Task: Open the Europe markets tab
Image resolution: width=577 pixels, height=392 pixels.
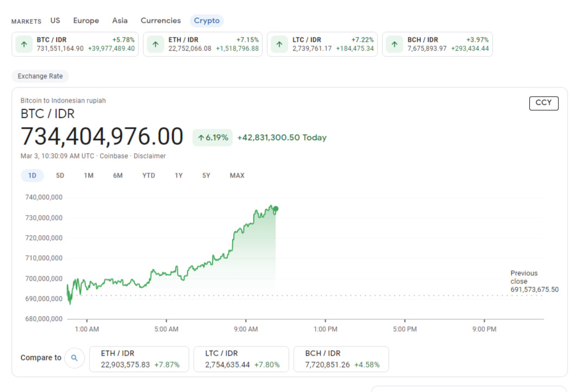Action: (x=86, y=21)
